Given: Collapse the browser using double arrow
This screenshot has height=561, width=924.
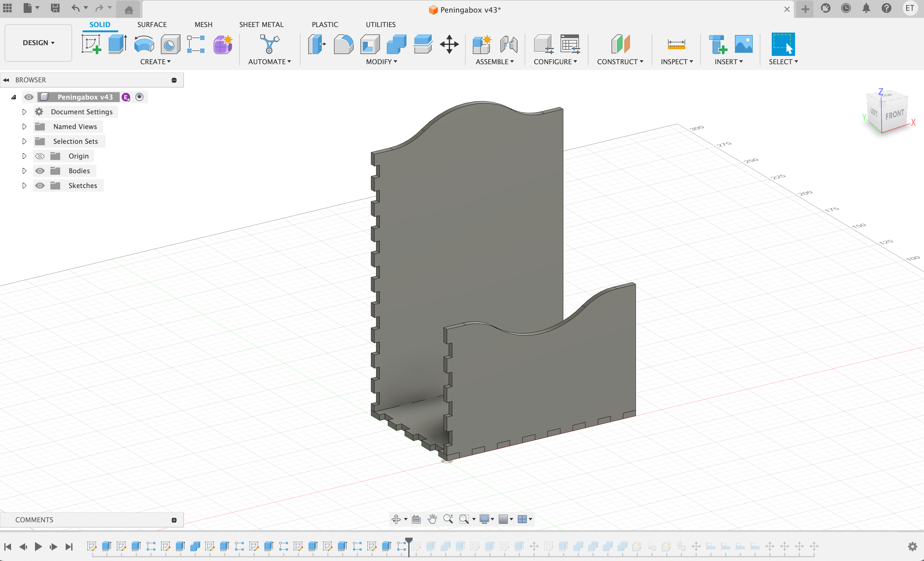Looking at the screenshot, I should tap(6, 80).
